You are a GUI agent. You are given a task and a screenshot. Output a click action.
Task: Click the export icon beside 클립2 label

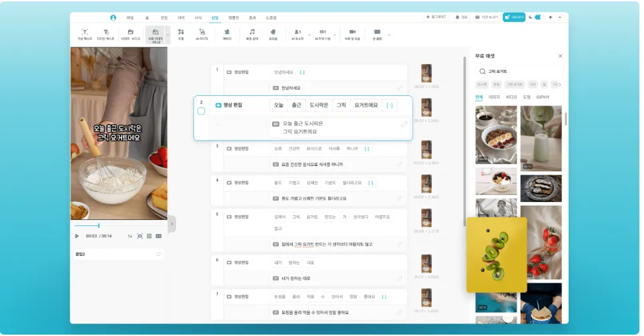158,254
